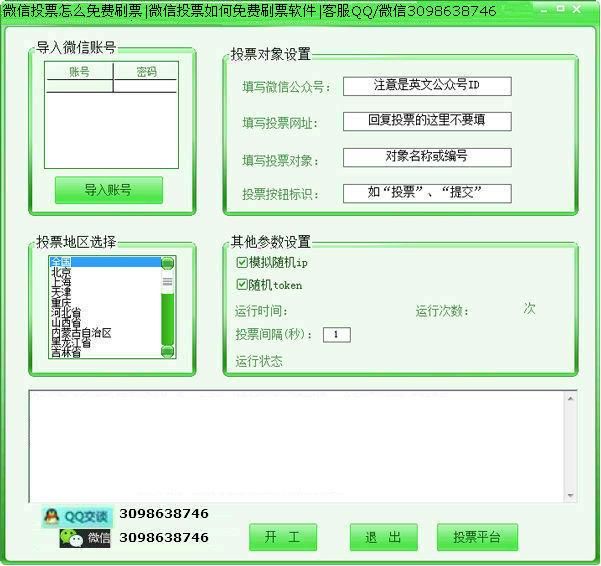Maximize the window from the title bar
This screenshot has width=601, height=566.
(x=560, y=9)
